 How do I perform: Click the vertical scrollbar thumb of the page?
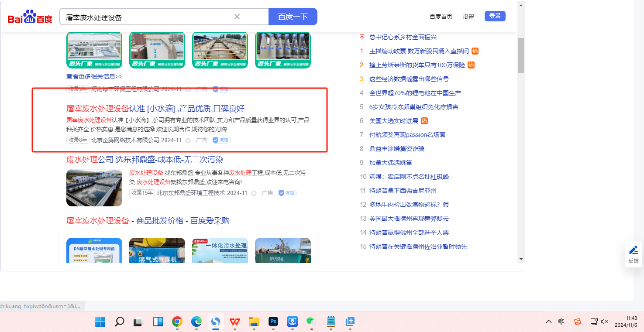coord(521,55)
